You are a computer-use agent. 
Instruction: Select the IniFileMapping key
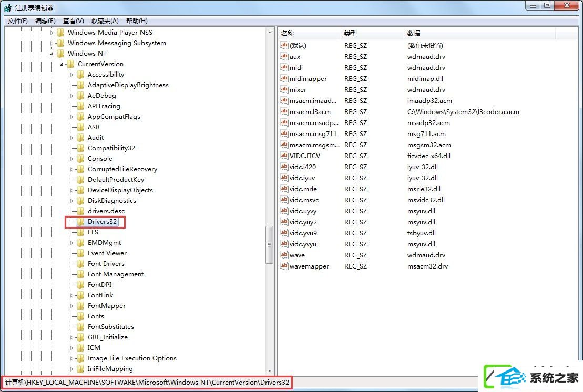point(110,368)
